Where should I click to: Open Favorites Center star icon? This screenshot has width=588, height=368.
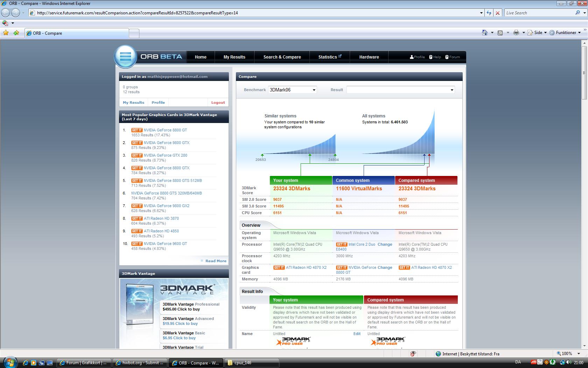coord(6,33)
